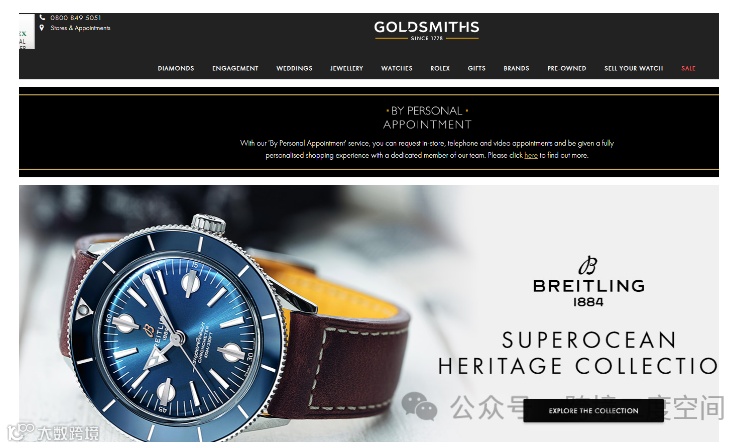Screen dimensions: 756x448
Task: Open the Gifts menu
Action: coord(476,68)
